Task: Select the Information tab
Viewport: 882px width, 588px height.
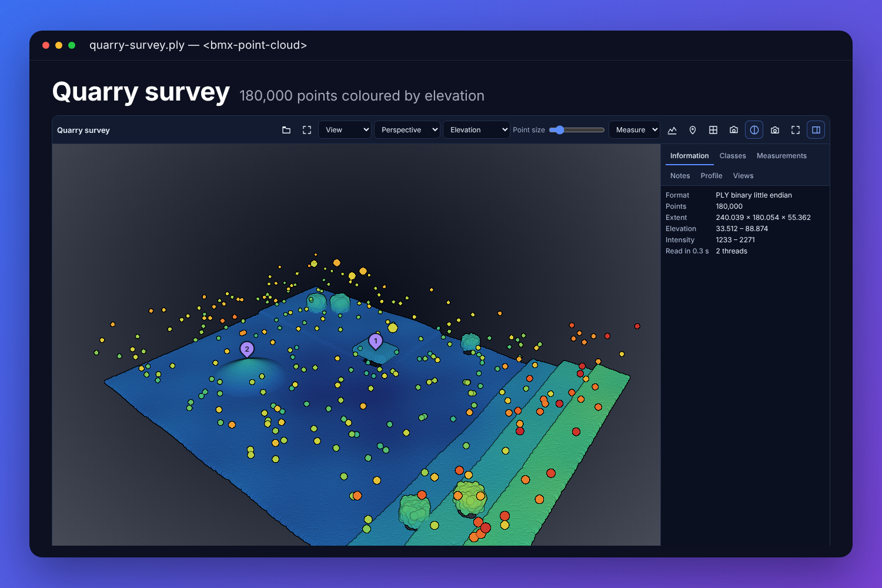Action: pos(689,156)
